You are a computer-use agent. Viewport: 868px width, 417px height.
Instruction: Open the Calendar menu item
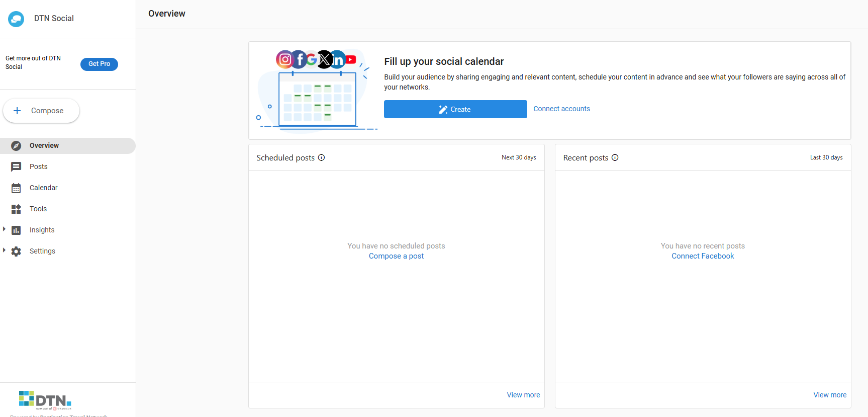[x=68, y=188]
